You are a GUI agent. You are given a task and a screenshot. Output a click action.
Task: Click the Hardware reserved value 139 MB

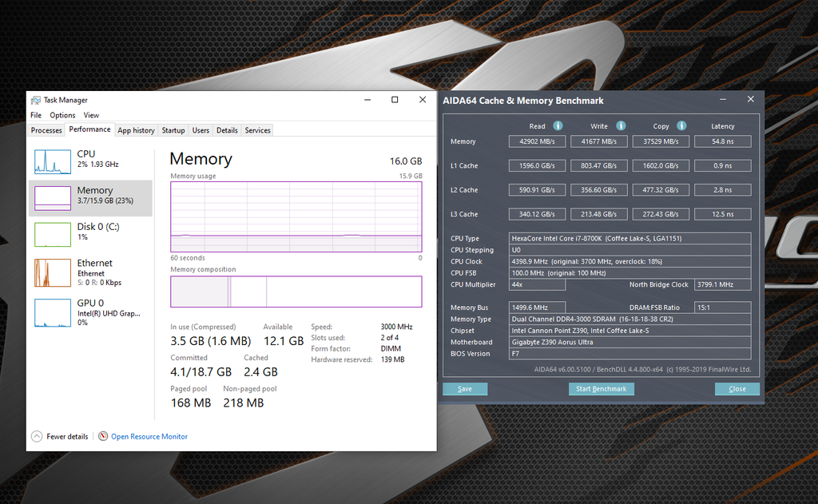click(x=392, y=359)
